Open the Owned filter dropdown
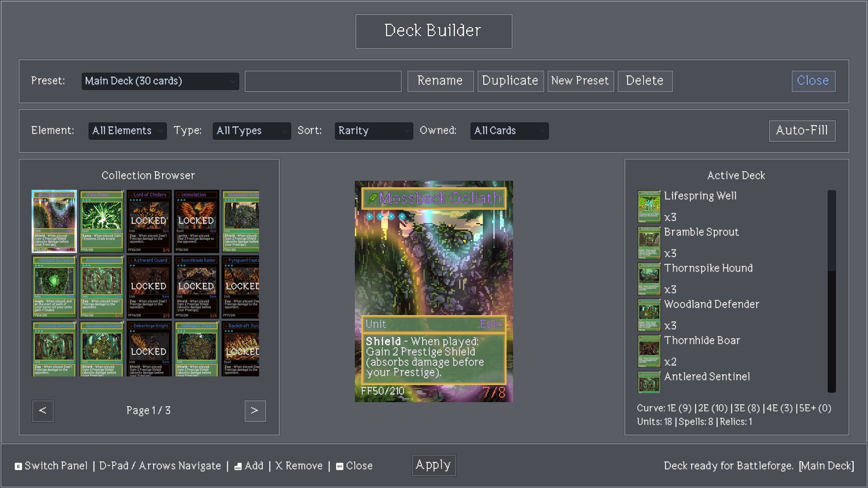 click(509, 131)
